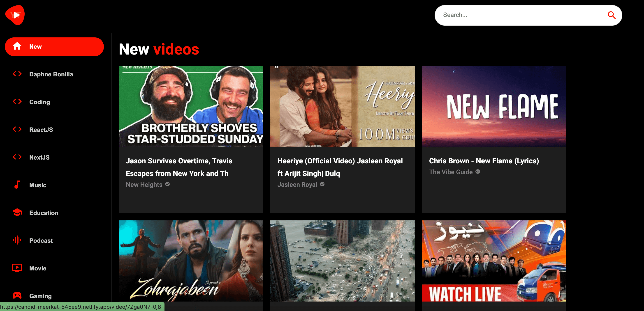Browse the Education category
This screenshot has width=644, height=311.
tap(54, 213)
